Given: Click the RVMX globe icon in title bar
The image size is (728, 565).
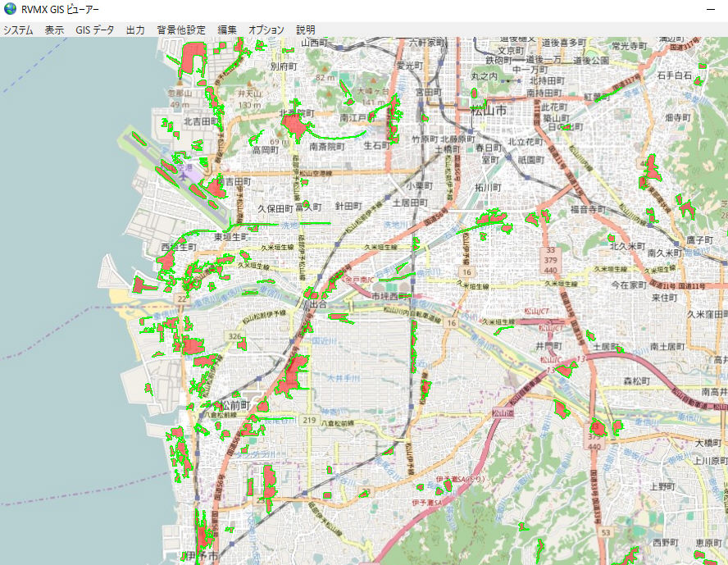Looking at the screenshot, I should (10, 9).
